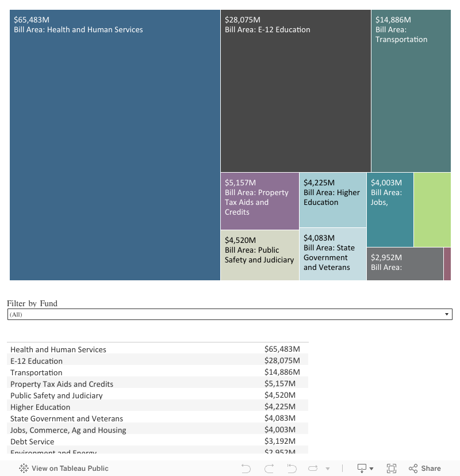460x476 pixels.
Task: Expand the refresh options small arrow
Action: pyautogui.click(x=327, y=469)
